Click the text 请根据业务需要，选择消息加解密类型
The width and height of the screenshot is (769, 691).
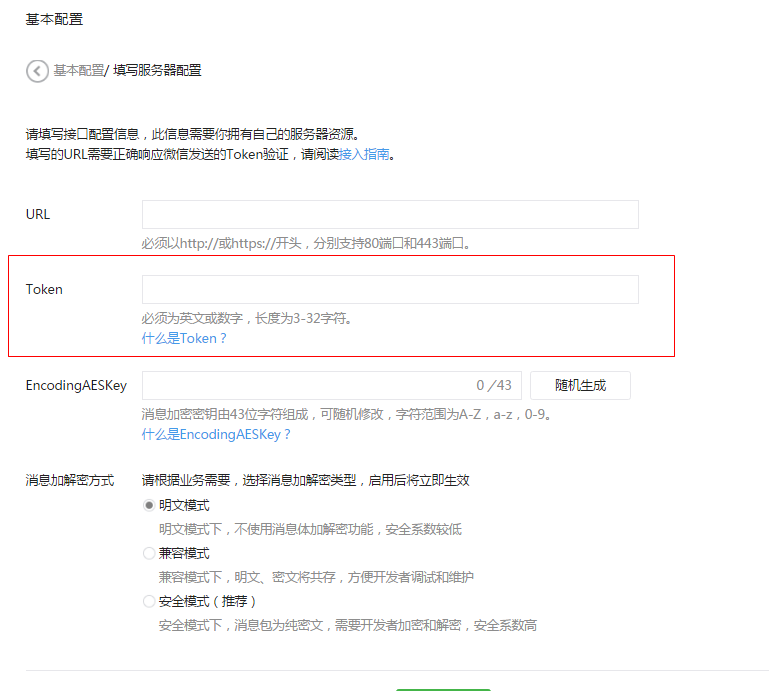[x=249, y=480]
